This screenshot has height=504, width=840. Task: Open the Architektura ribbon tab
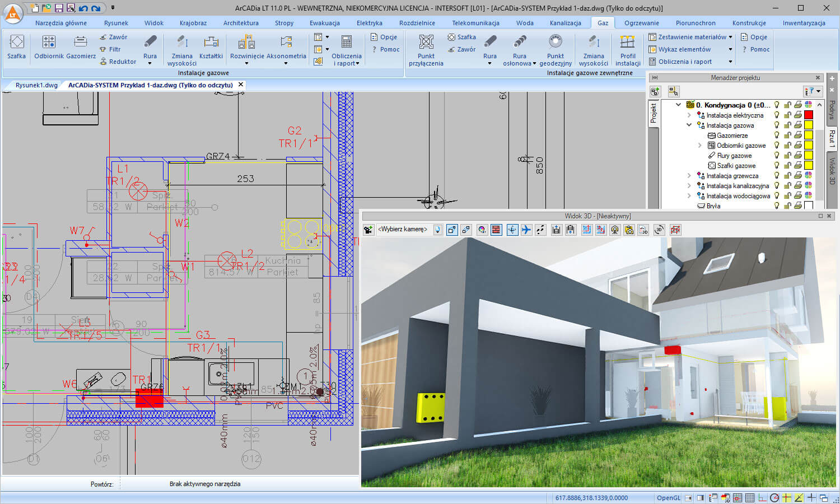pyautogui.click(x=241, y=23)
